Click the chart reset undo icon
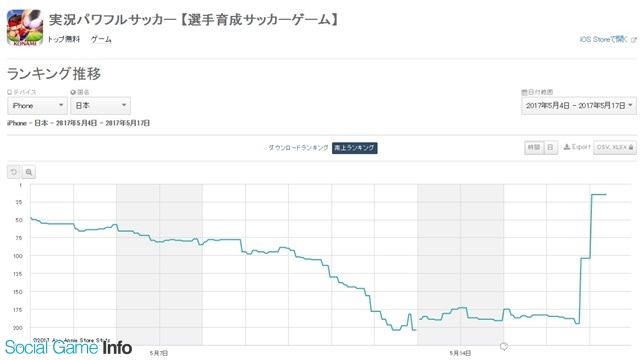640x360 pixels. [13, 172]
